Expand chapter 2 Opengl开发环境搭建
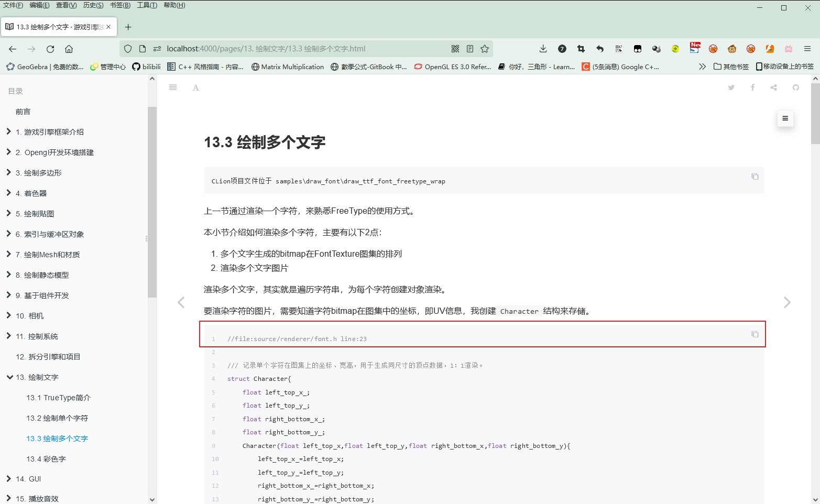This screenshot has width=820, height=504. click(8, 152)
